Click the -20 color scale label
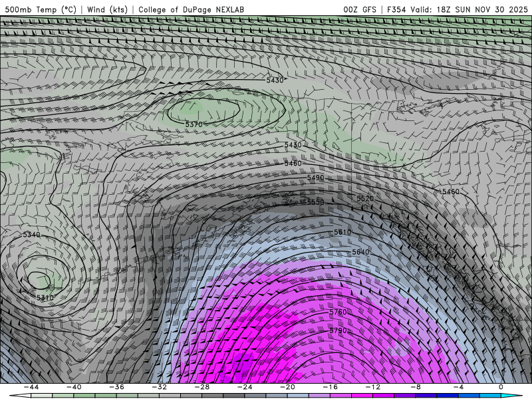Viewport: 532px width, 399px height. [x=288, y=387]
